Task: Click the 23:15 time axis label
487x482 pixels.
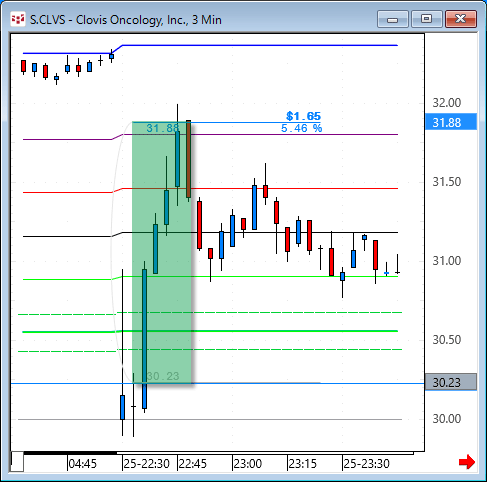Action: pyautogui.click(x=302, y=464)
